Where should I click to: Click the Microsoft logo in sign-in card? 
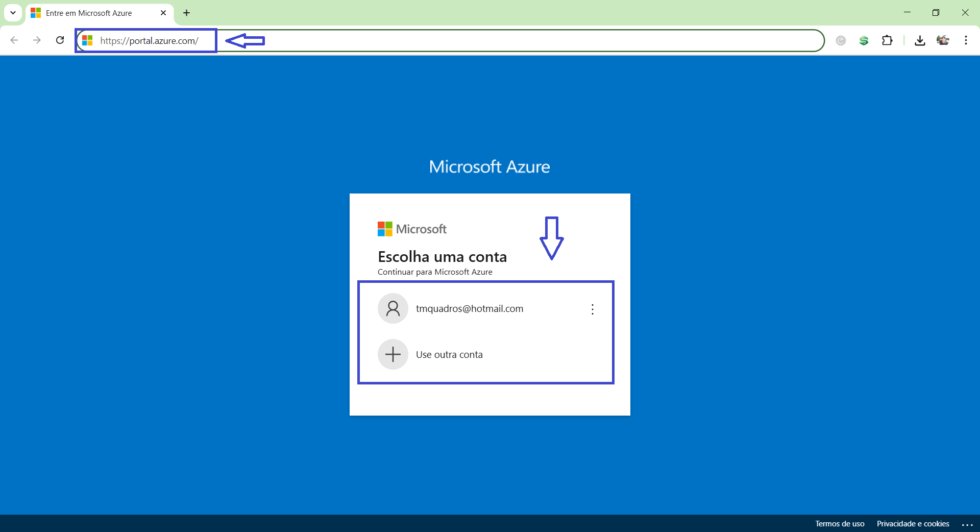coord(412,229)
